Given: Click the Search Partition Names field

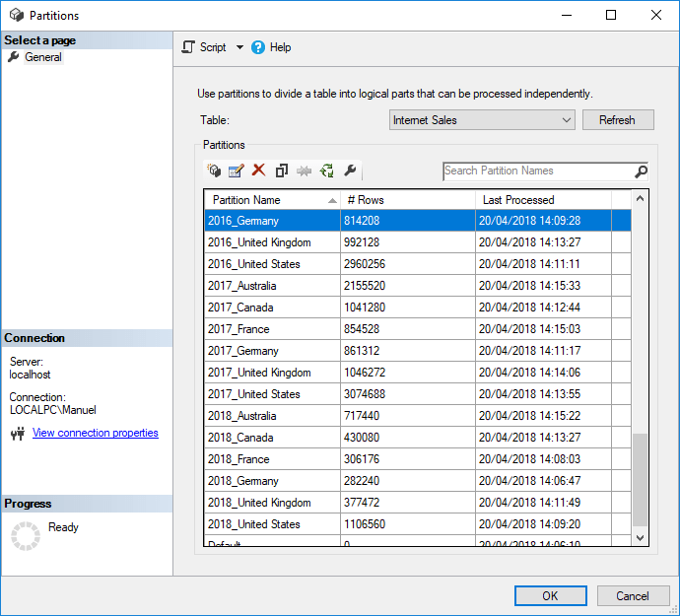Looking at the screenshot, I should click(x=537, y=171).
